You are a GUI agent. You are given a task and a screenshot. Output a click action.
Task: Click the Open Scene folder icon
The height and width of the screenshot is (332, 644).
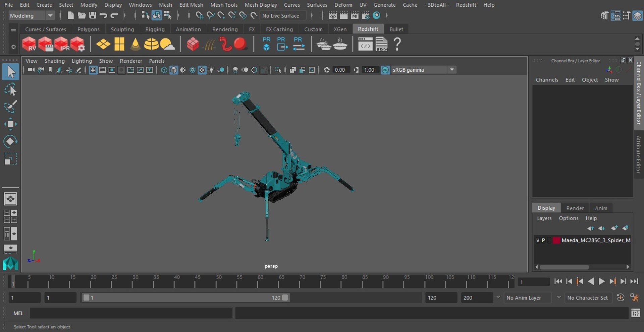tap(82, 15)
